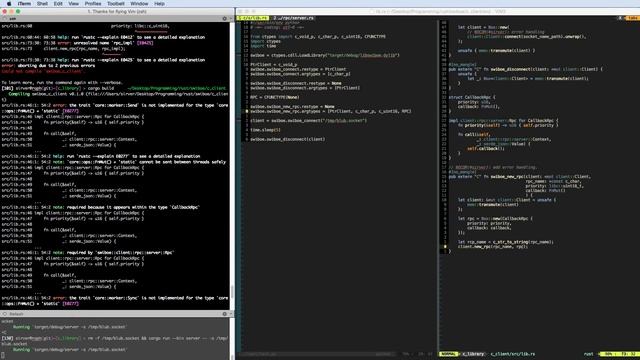Viewport: 640px width, 360px height.
Task: Click the c_client/src/lib.rs path in the status line
Action: coord(513,354)
